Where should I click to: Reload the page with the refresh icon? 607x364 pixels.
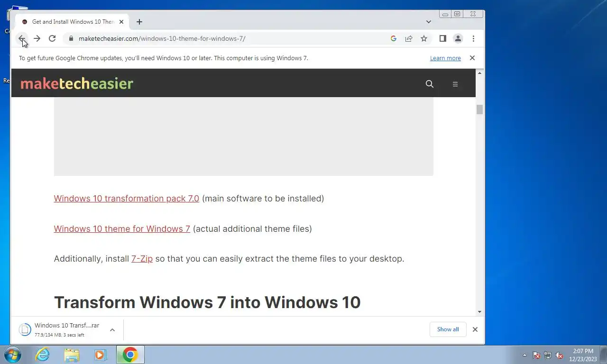tap(52, 38)
